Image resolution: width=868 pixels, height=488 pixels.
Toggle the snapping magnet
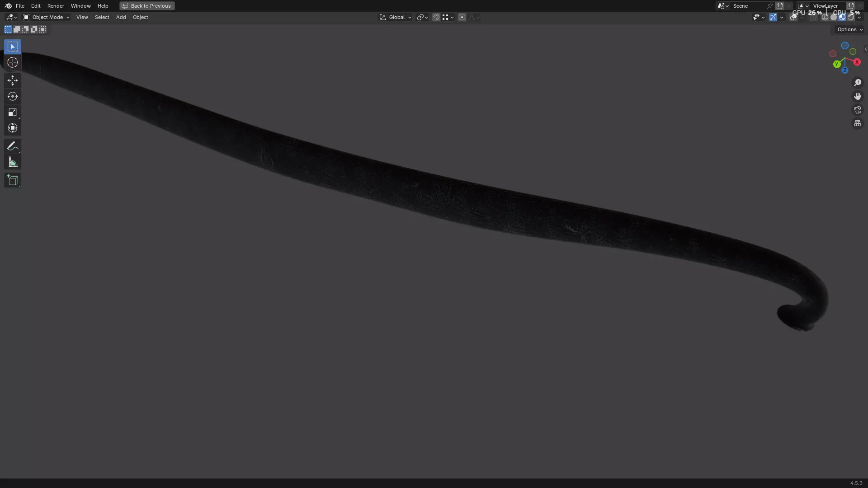tap(436, 17)
